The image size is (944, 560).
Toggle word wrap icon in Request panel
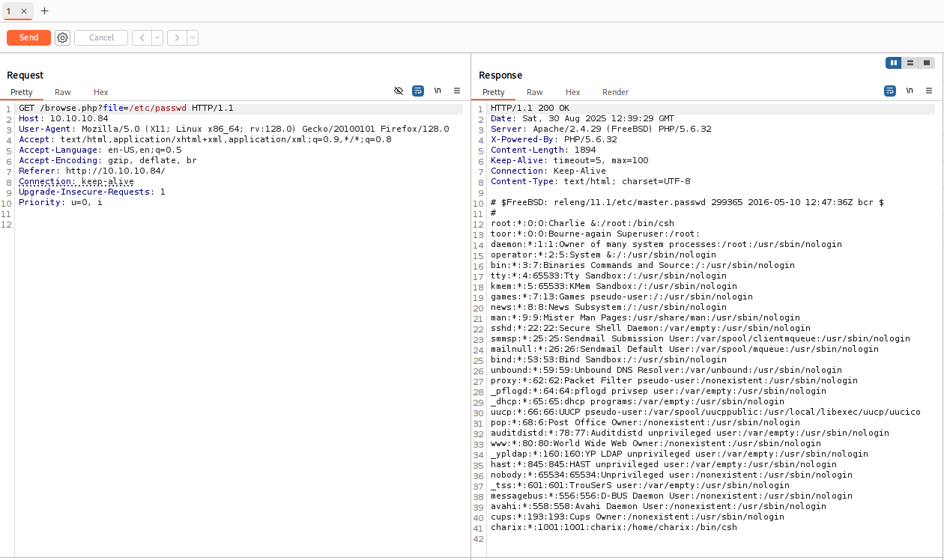(418, 91)
